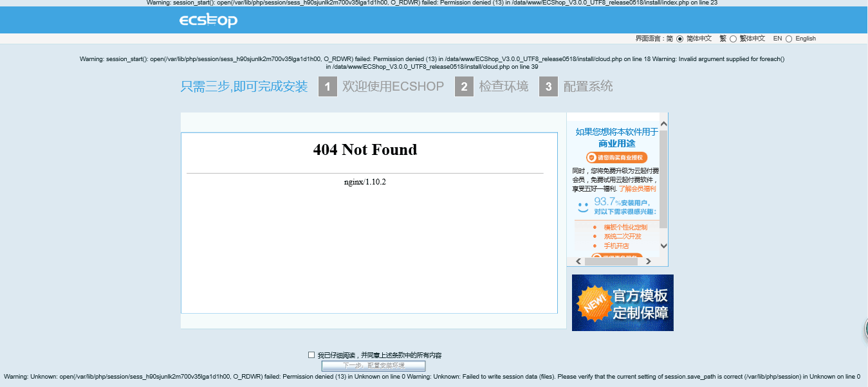Click the 商业用途 heading in the sidebar
The height and width of the screenshot is (387, 868).
click(616, 144)
